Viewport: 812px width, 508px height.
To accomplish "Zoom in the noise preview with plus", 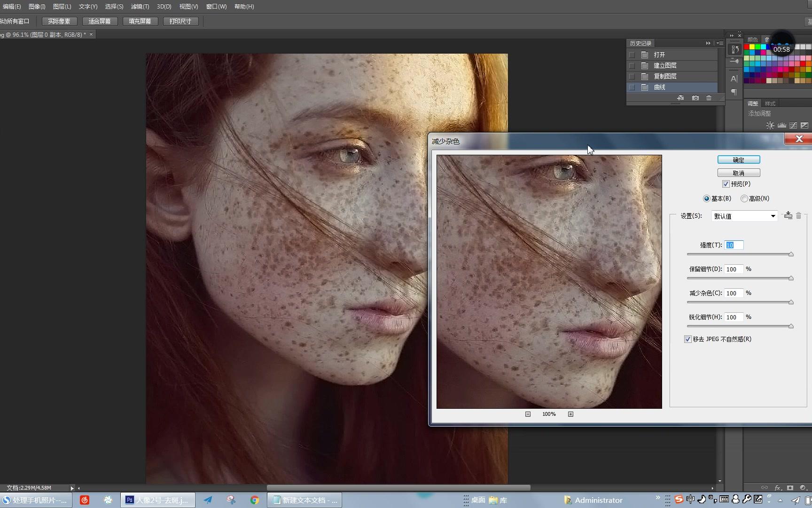I will coord(570,414).
